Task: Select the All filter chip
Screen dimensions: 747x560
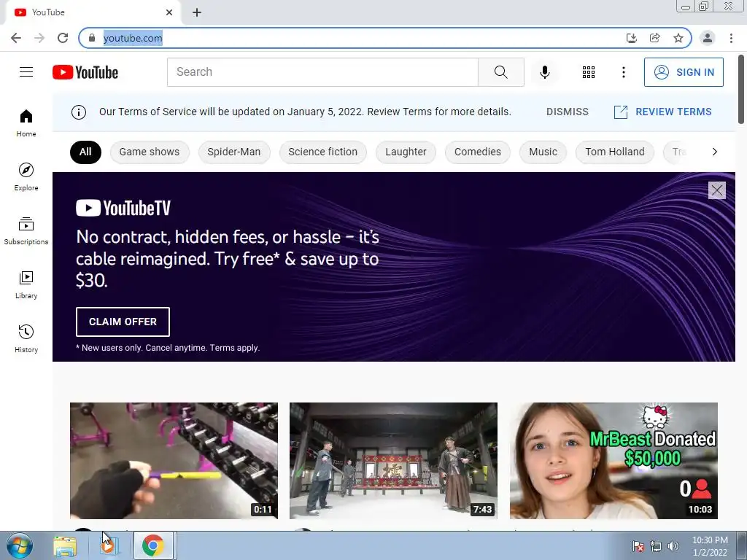Action: [85, 152]
